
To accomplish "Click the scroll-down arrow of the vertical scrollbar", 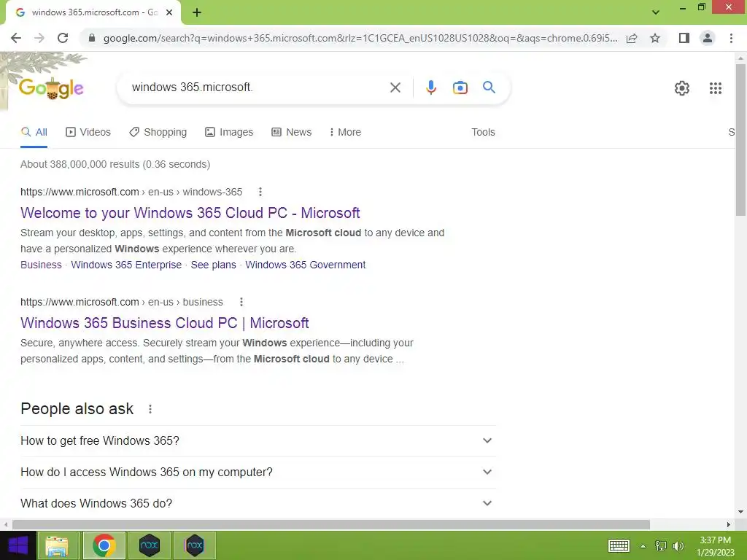I will click(x=740, y=512).
